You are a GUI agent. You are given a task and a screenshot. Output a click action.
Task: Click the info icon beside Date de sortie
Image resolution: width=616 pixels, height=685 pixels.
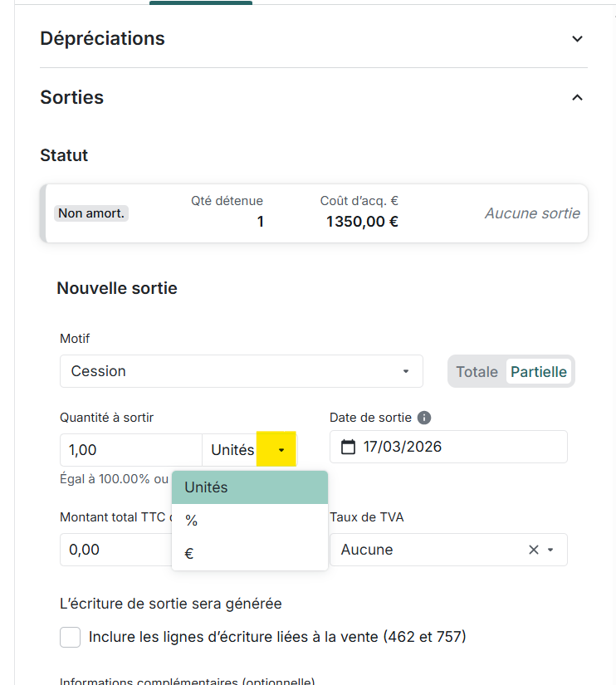424,418
